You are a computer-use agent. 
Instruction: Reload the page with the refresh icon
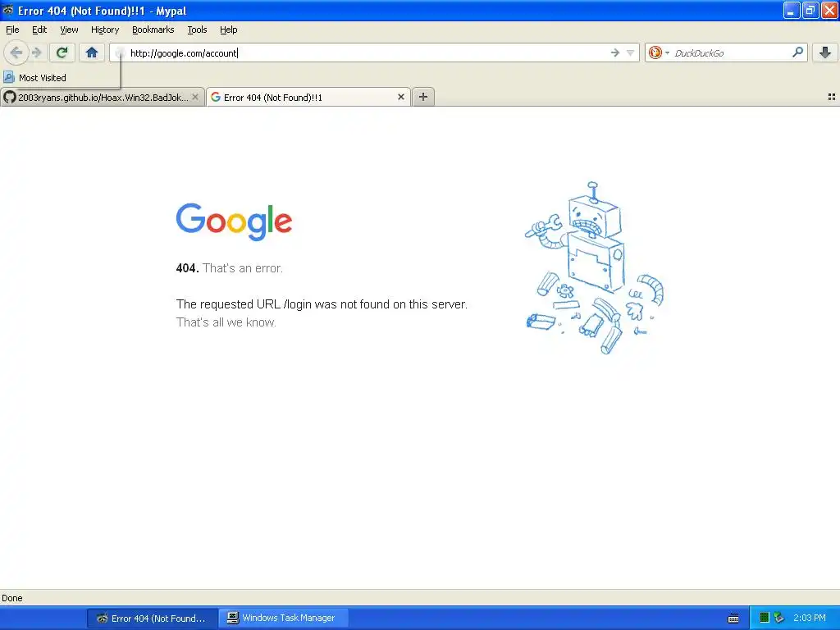click(x=62, y=52)
